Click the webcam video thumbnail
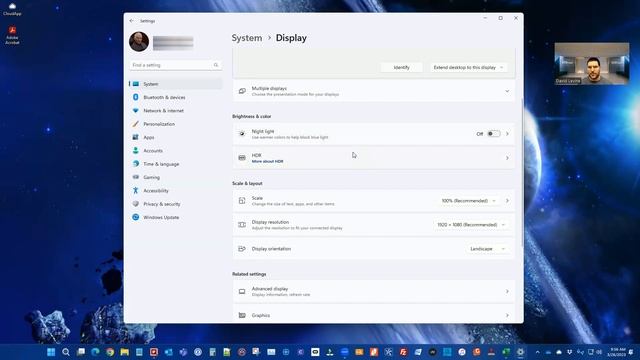The width and height of the screenshot is (640, 360). pyautogui.click(x=592, y=64)
